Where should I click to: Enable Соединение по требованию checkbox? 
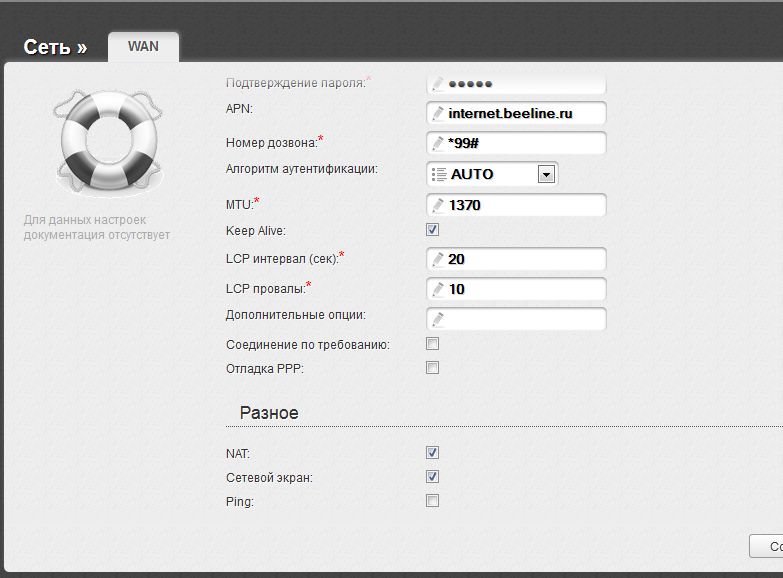pyautogui.click(x=432, y=344)
